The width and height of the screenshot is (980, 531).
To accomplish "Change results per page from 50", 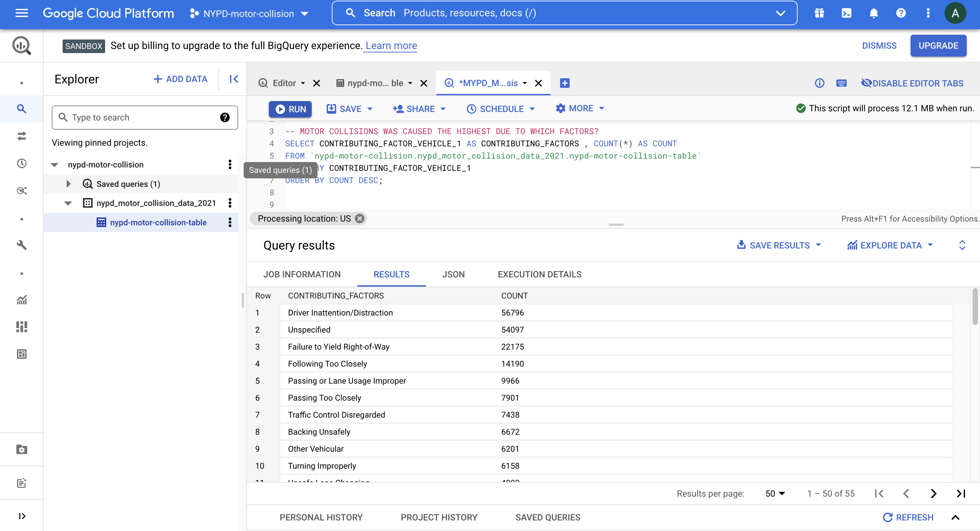I will pos(775,493).
